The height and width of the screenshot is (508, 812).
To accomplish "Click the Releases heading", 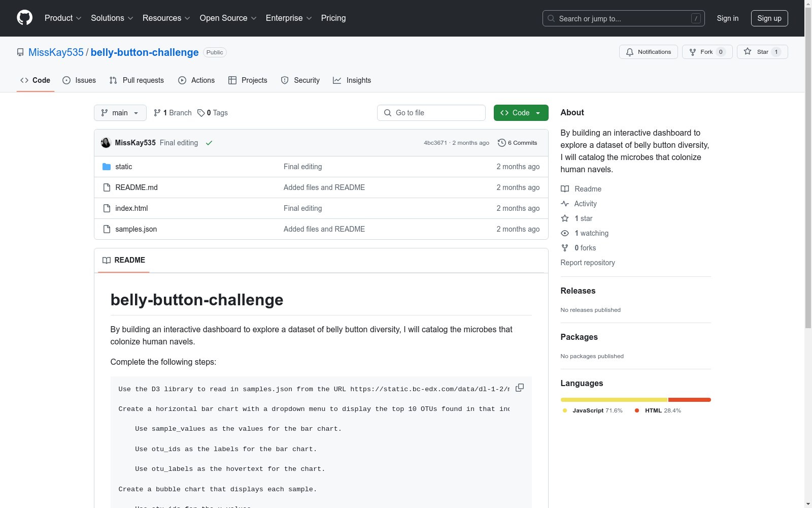I will coord(578,291).
